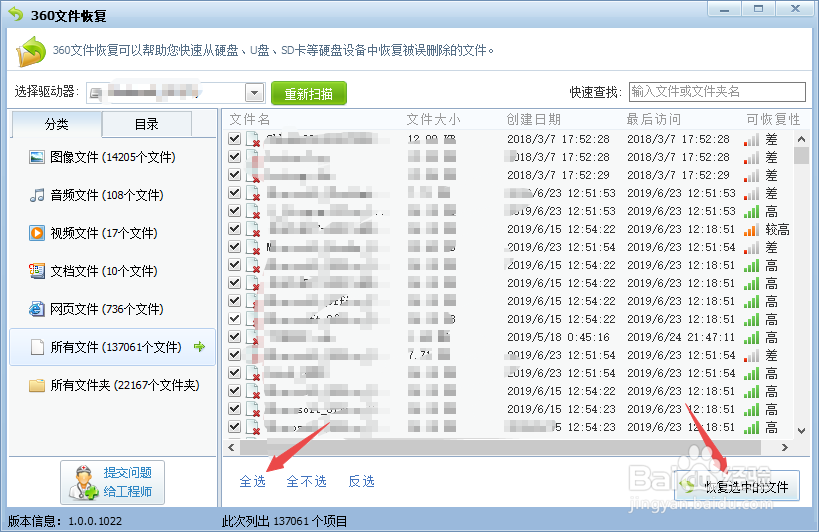Screen dimensions: 819x532
Task: Click the 反选 invert selection link
Action: click(x=361, y=481)
